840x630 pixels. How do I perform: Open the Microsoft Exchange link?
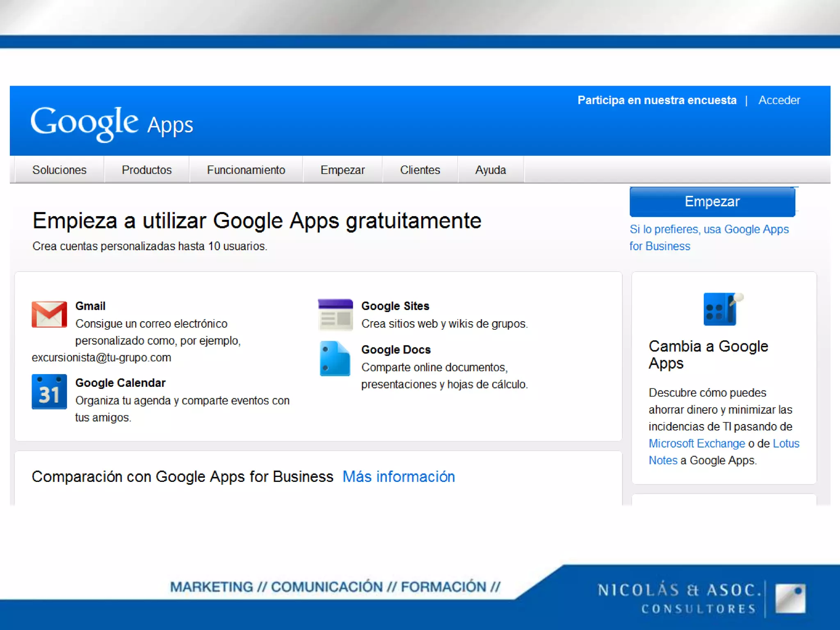[x=696, y=443]
